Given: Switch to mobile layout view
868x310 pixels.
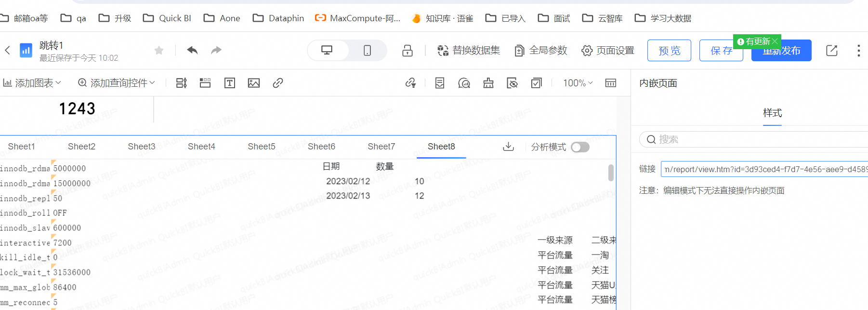Looking at the screenshot, I should 367,51.
